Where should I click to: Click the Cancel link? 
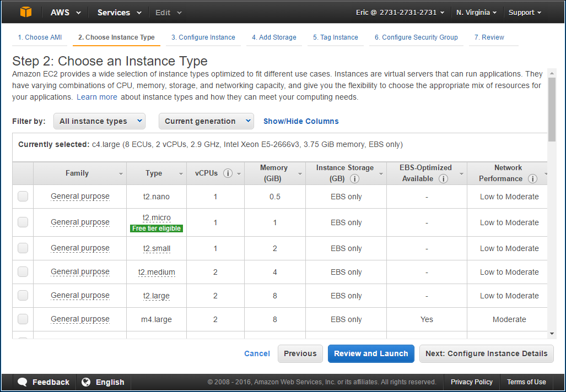(x=257, y=354)
